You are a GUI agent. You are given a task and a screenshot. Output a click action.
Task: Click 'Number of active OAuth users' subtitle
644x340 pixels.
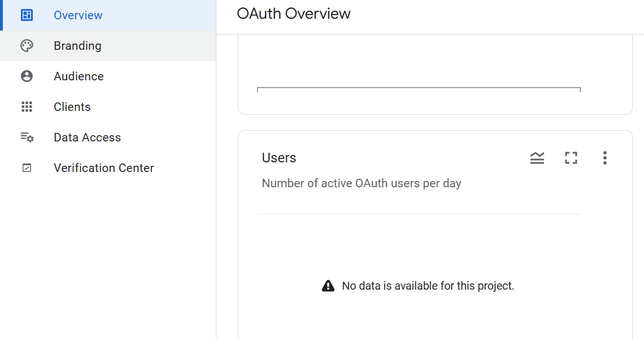pos(362,183)
